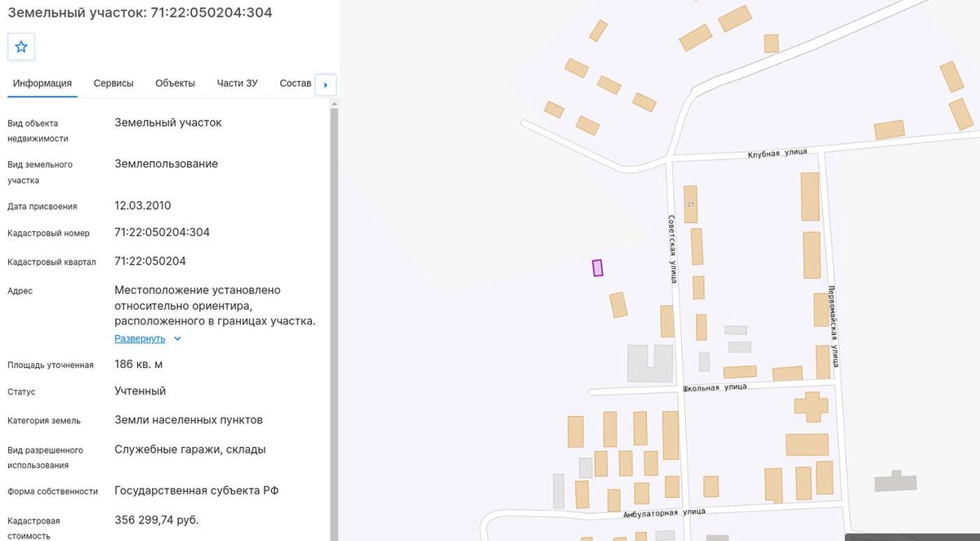Viewport: 980px width, 541px height.
Task: Select the purple highlighted parcel on the map
Action: click(x=598, y=267)
